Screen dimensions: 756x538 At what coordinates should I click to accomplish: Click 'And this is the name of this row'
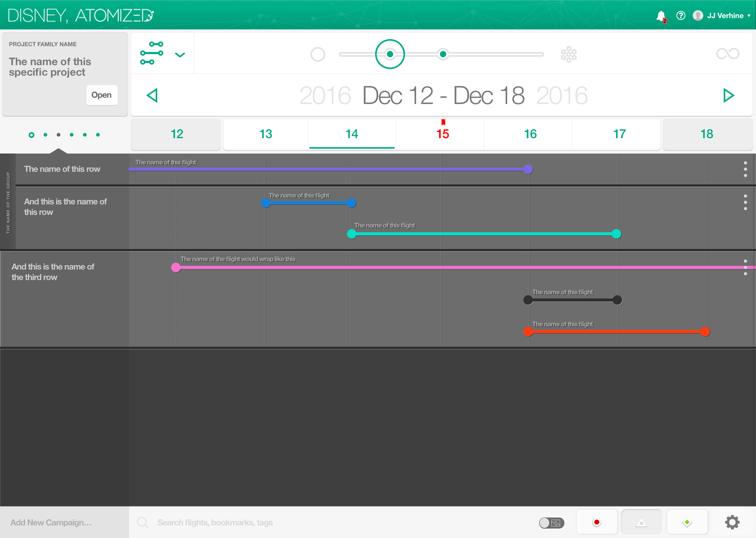click(66, 207)
